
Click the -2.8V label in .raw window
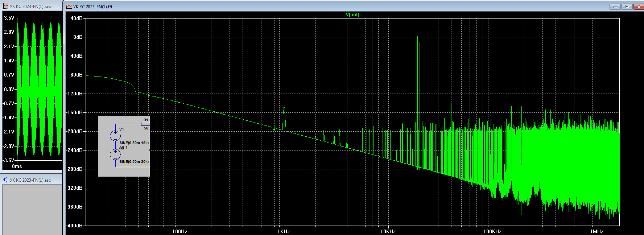coord(8,146)
